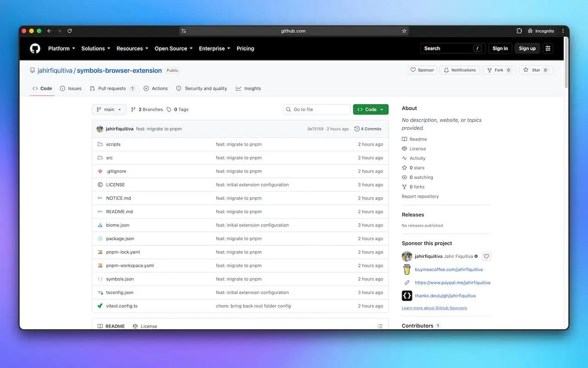Focus the Go to file field
This screenshot has height=368, width=588.
click(317, 109)
